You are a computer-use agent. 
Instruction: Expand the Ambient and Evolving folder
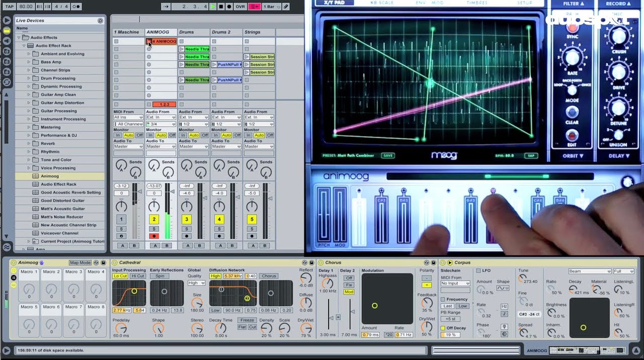click(x=29, y=54)
